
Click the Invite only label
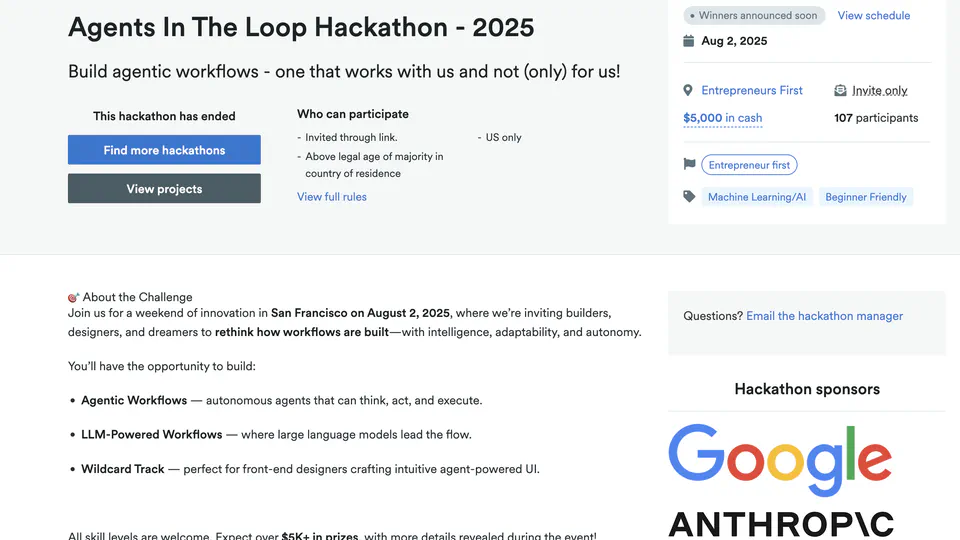pyautogui.click(x=880, y=91)
